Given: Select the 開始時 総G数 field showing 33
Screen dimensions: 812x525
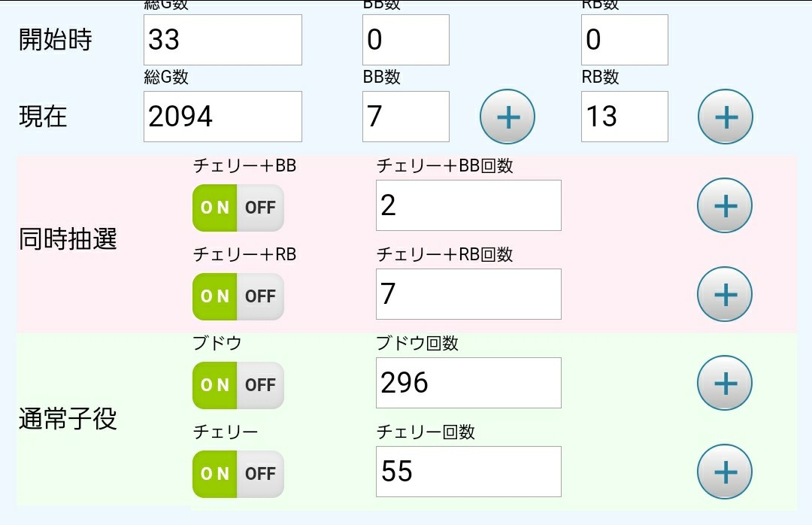Looking at the screenshot, I should [222, 39].
